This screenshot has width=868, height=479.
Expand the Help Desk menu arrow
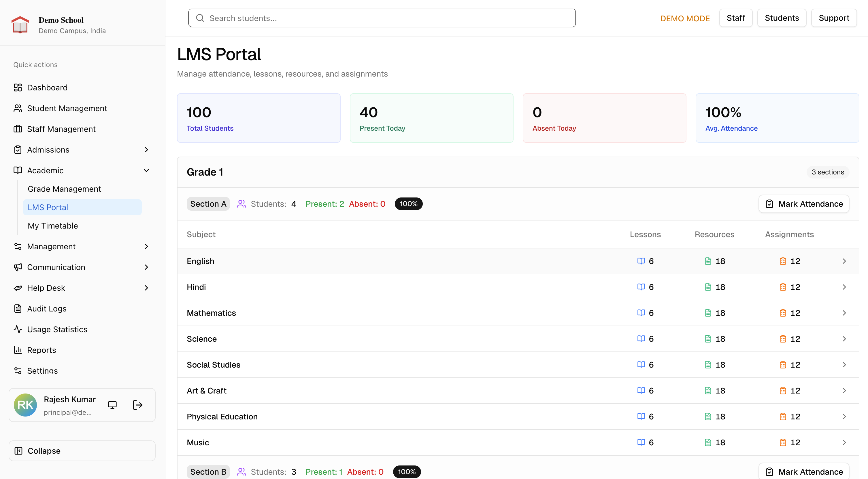(x=146, y=288)
